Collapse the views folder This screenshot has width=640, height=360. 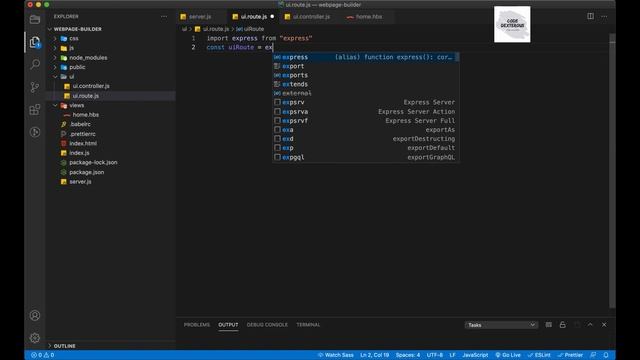76,105
